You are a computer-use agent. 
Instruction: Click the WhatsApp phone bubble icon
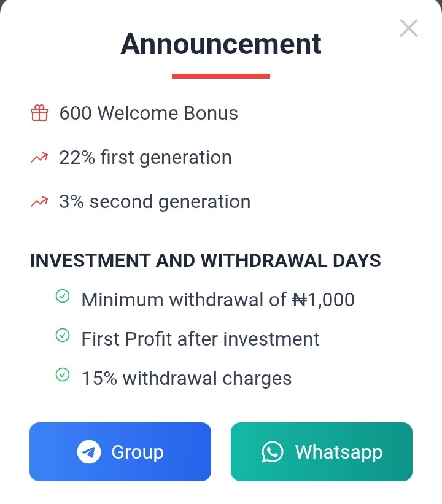click(273, 452)
